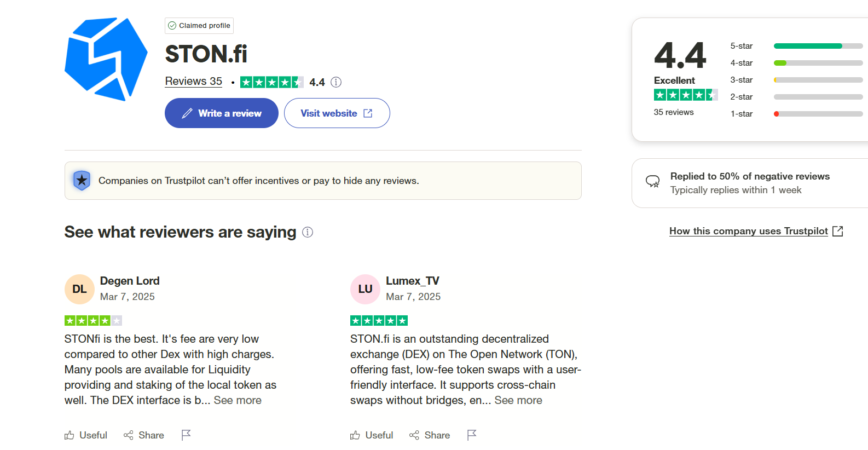The width and height of the screenshot is (868, 450).
Task: Click Lumex_TV's five-star rating
Action: (379, 320)
